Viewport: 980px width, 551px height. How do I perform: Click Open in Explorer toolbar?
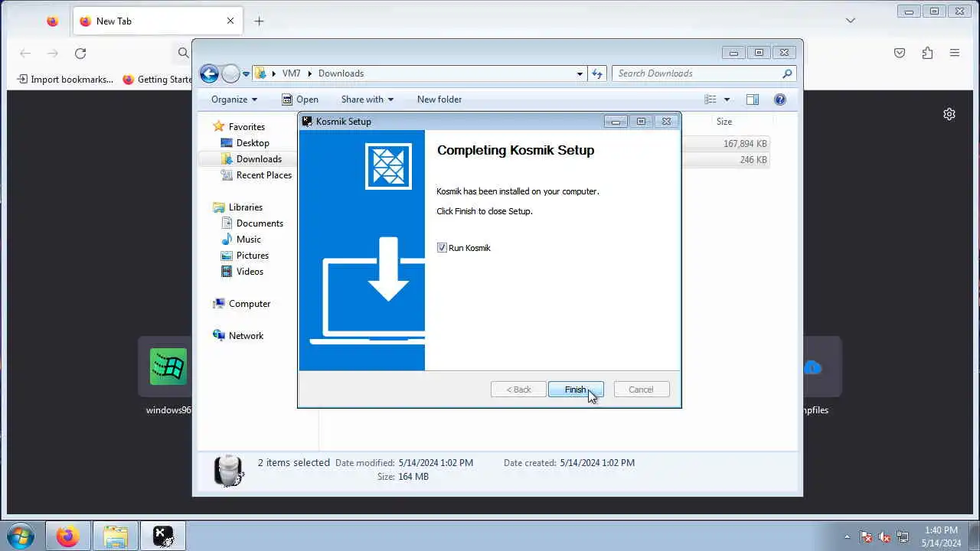pyautogui.click(x=299, y=99)
